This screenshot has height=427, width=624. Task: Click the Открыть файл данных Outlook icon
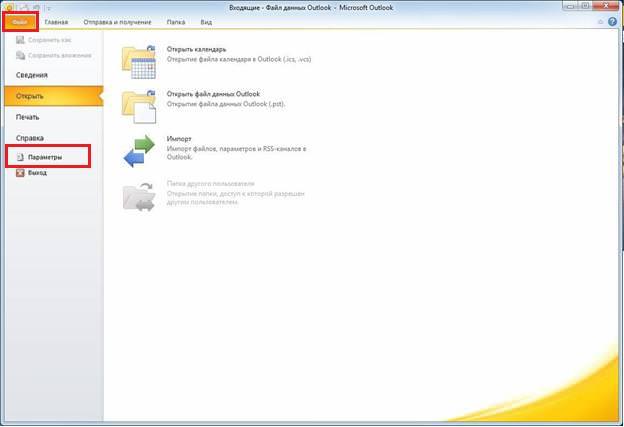pyautogui.click(x=138, y=107)
